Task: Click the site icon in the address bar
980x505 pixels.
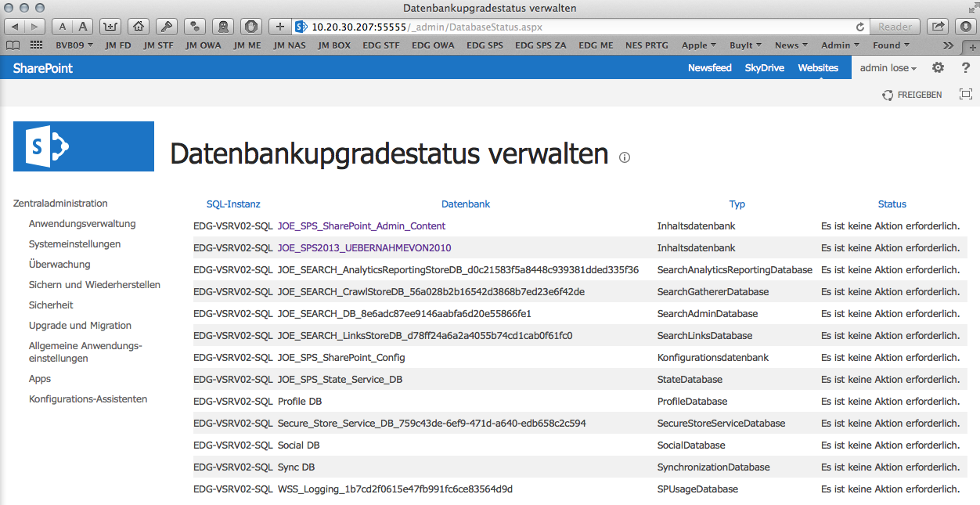Action: tap(301, 27)
